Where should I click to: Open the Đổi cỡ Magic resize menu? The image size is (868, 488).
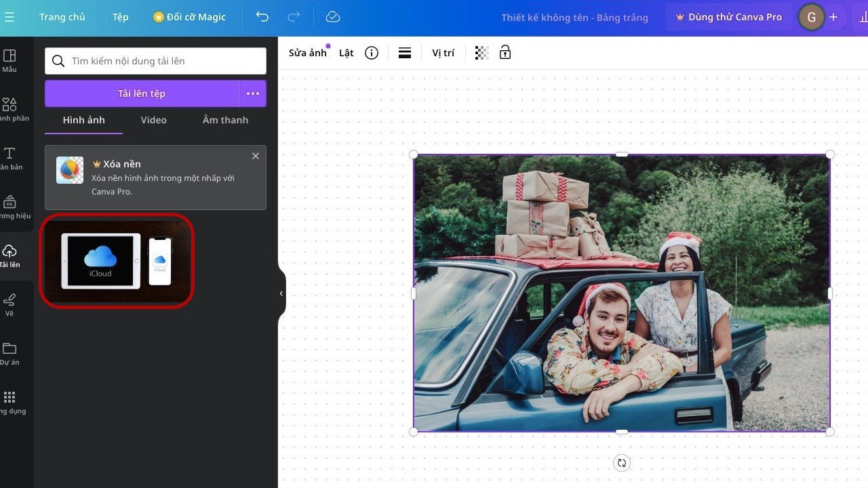point(189,17)
